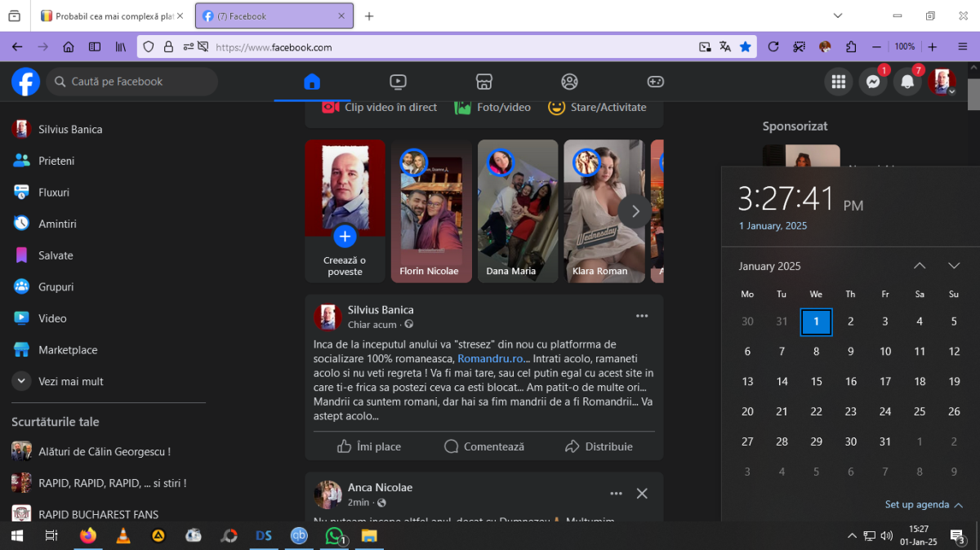Click the Facebook Home icon
The height and width of the screenshot is (550, 980).
[311, 82]
